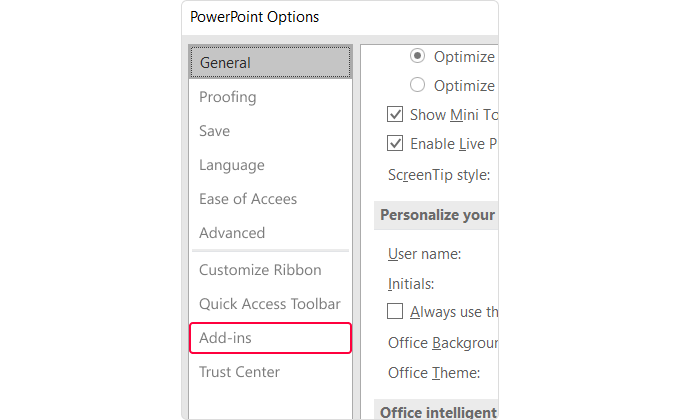This screenshot has height=420, width=700.
Task: Click the Office Background label
Action: tap(442, 343)
